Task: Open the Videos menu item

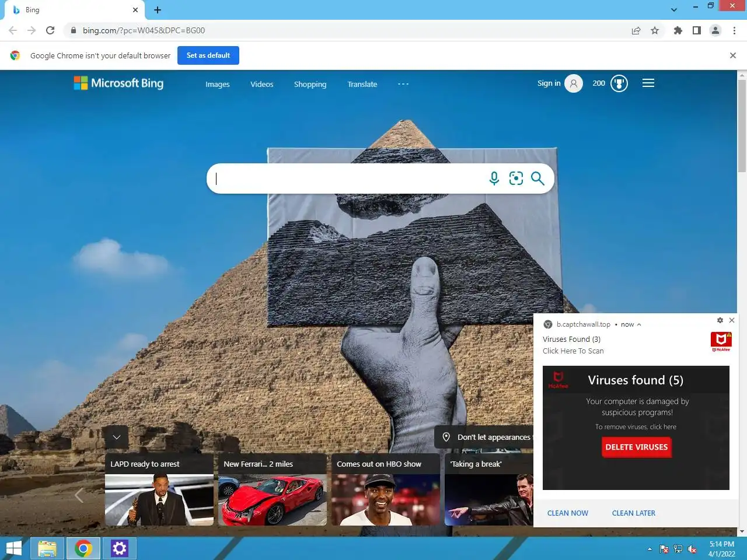Action: (262, 84)
